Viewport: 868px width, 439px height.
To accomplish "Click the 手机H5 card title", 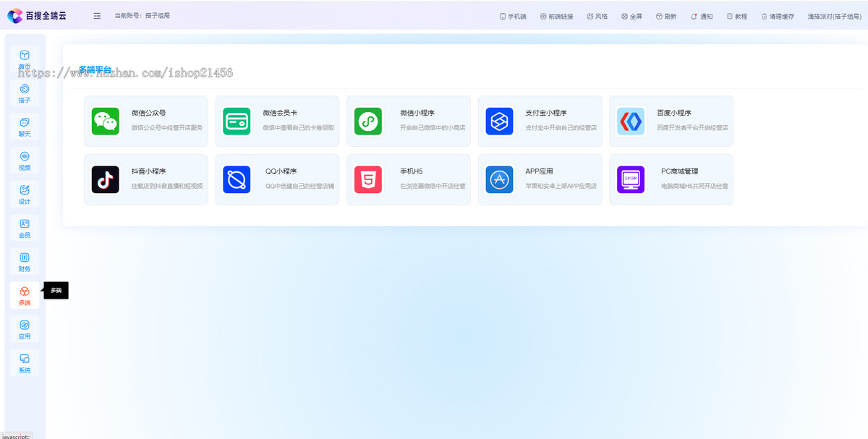I will [x=412, y=171].
